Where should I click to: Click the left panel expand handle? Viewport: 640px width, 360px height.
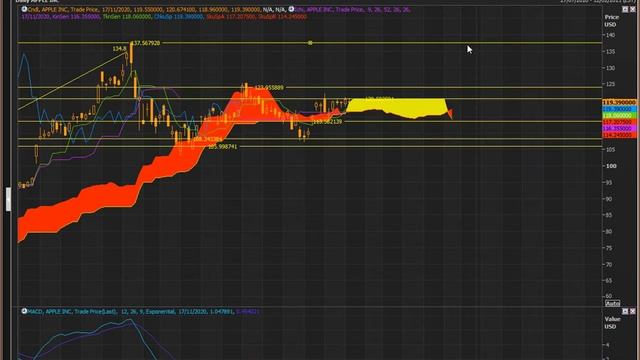pos(8,199)
